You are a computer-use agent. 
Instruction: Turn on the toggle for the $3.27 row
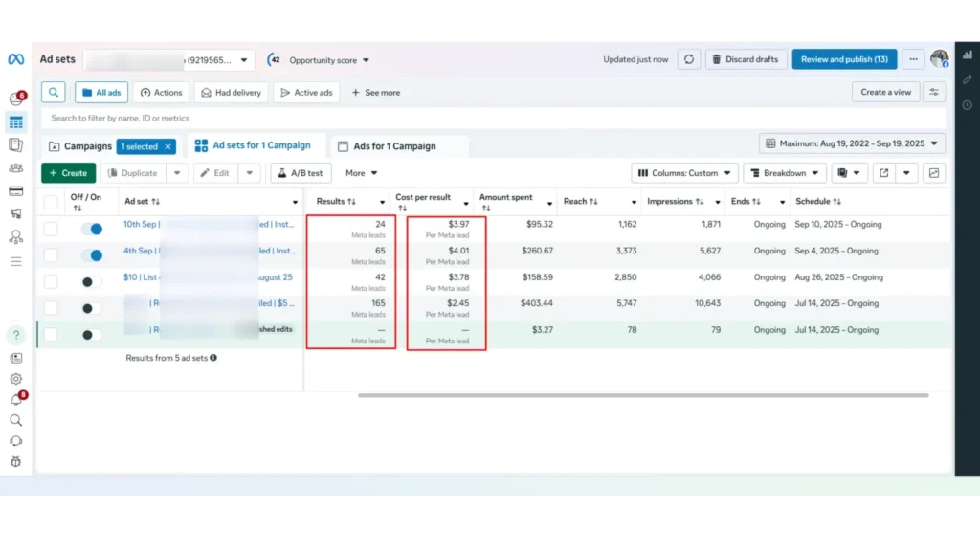92,335
